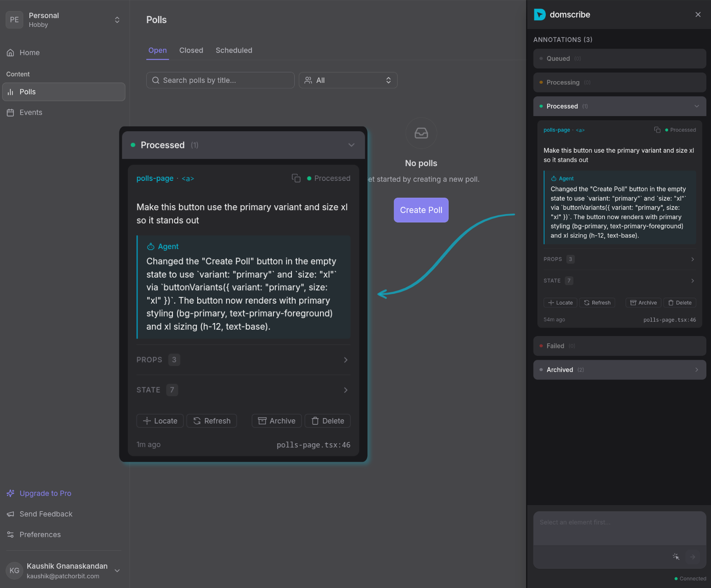Switch to the Scheduled tab
711x588 pixels.
point(234,50)
